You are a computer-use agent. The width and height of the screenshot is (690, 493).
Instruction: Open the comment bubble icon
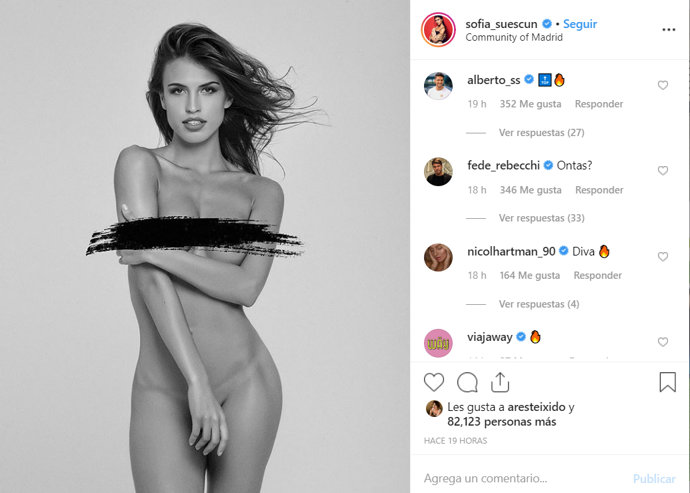(467, 382)
